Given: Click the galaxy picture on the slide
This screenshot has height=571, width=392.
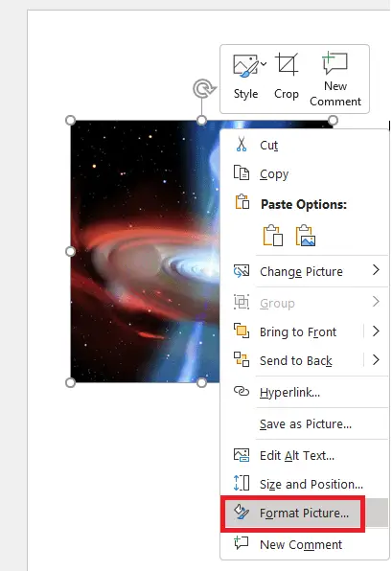Looking at the screenshot, I should tap(146, 251).
